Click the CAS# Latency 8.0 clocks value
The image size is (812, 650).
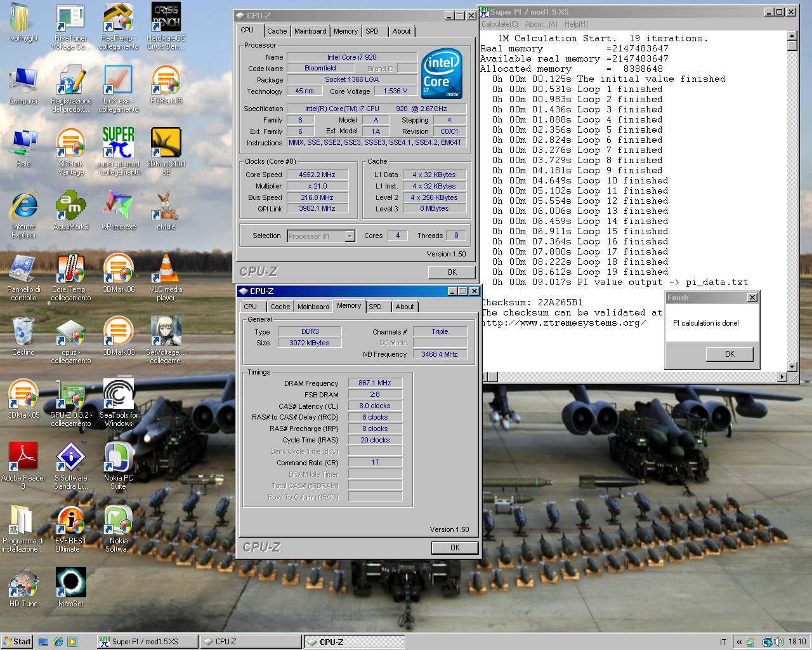coord(375,406)
